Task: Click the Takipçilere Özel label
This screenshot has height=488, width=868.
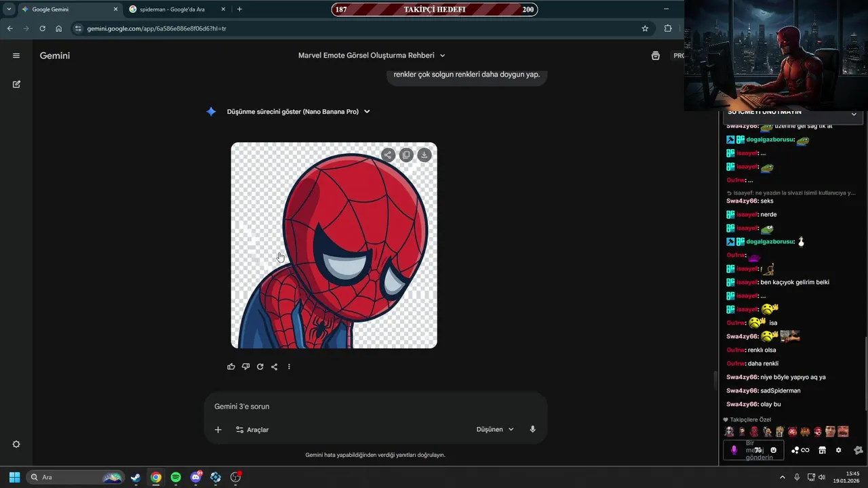Action: (751, 420)
